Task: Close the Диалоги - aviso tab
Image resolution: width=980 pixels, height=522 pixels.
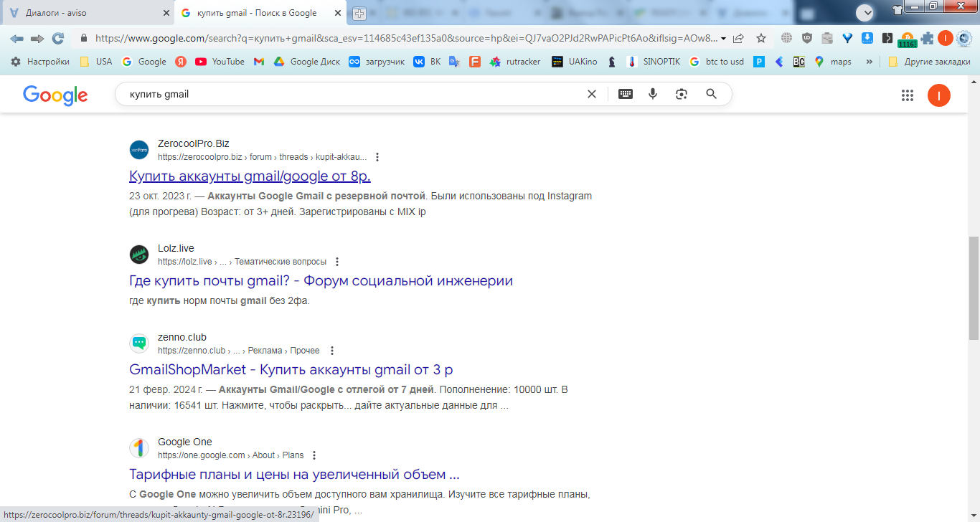Action: coord(166,13)
